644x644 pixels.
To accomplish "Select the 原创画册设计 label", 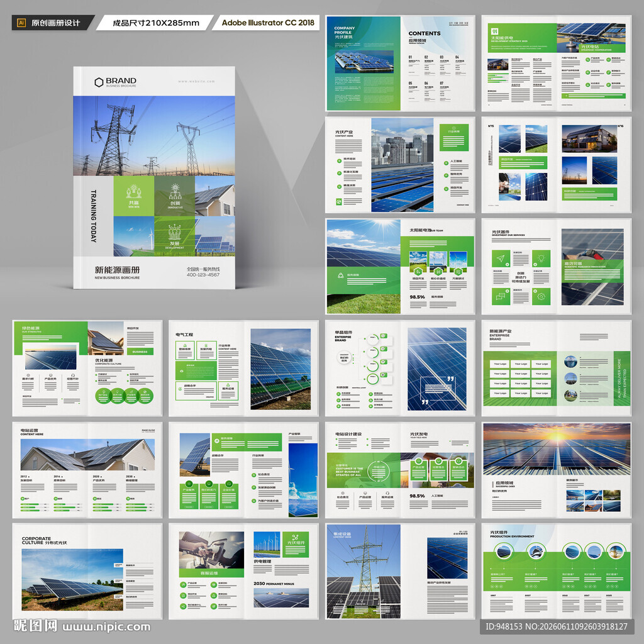I will point(55,23).
